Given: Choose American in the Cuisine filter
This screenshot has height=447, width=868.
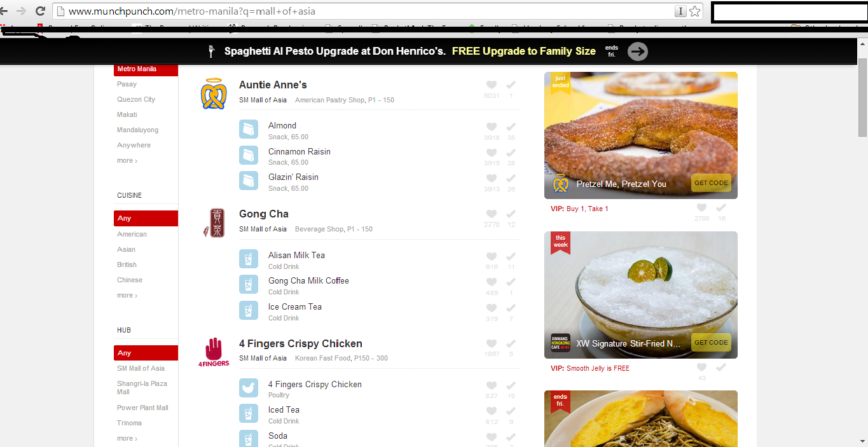Looking at the screenshot, I should pos(132,235).
